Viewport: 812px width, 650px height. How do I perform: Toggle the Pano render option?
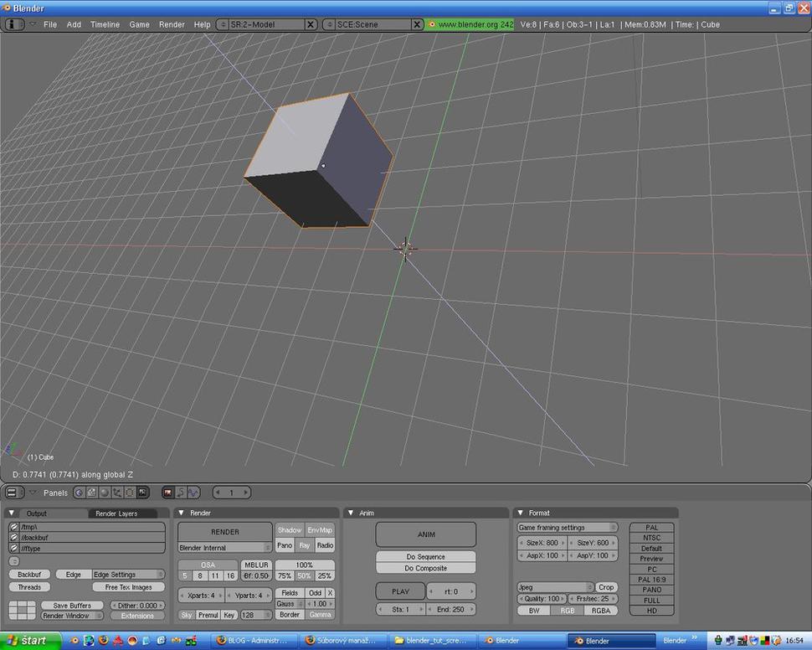(285, 545)
